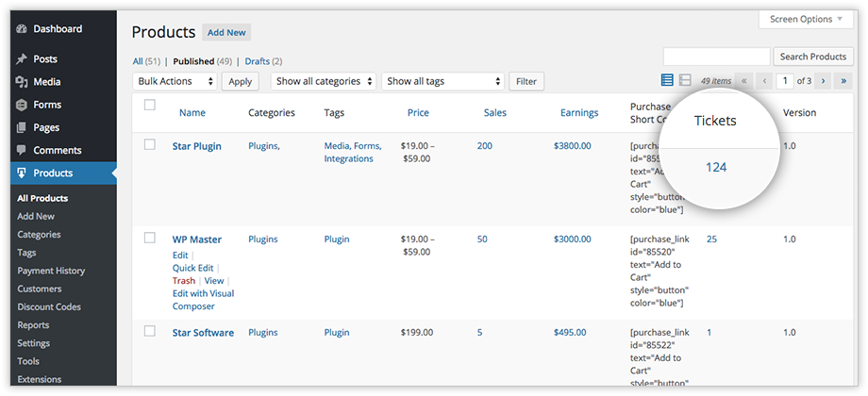
Task: Select the WP Master row checkbox
Action: click(149, 238)
